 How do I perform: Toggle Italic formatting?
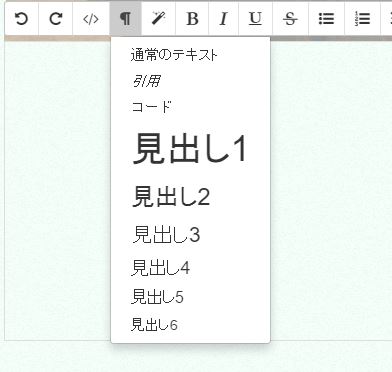[x=224, y=19]
